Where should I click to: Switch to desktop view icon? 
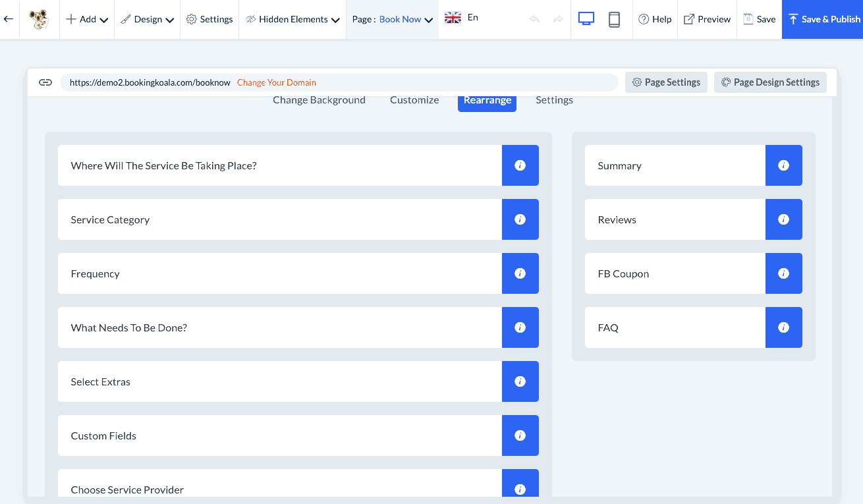point(586,19)
